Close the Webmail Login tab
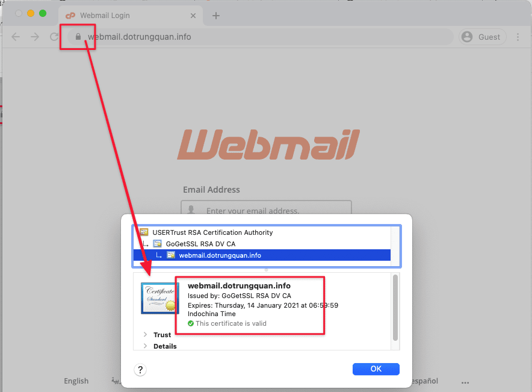This screenshot has width=532, height=392. pyautogui.click(x=193, y=16)
